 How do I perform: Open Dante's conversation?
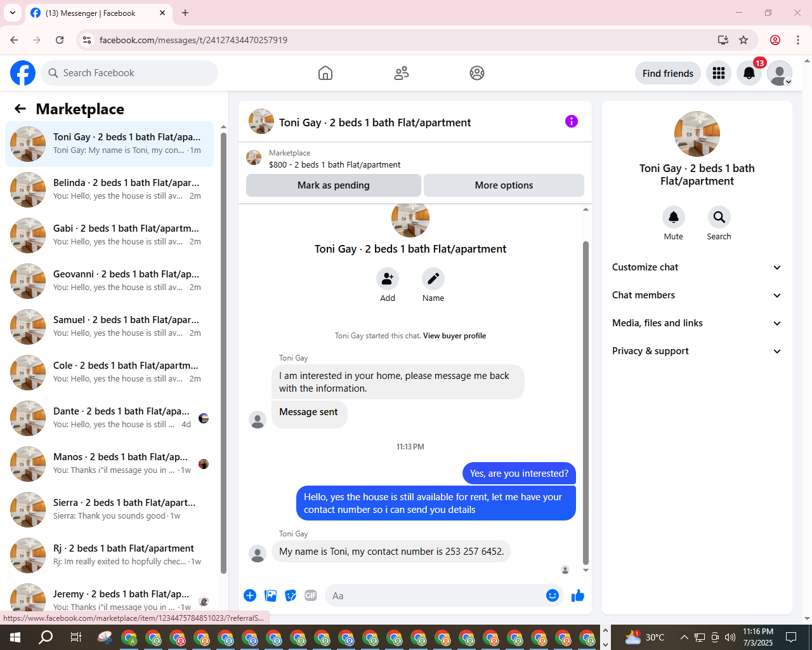point(109,418)
